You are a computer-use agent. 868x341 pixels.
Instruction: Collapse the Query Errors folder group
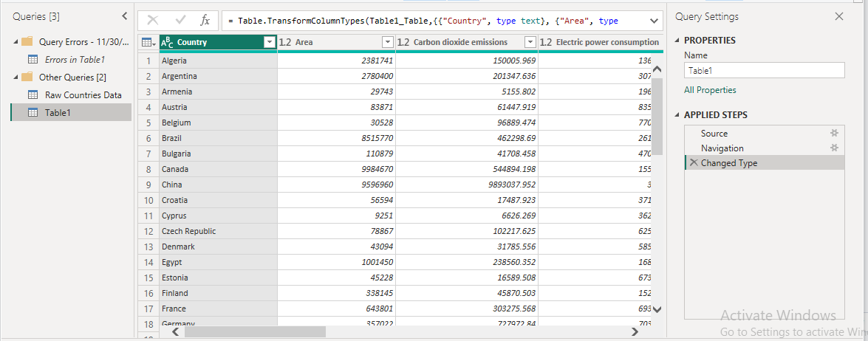[16, 41]
